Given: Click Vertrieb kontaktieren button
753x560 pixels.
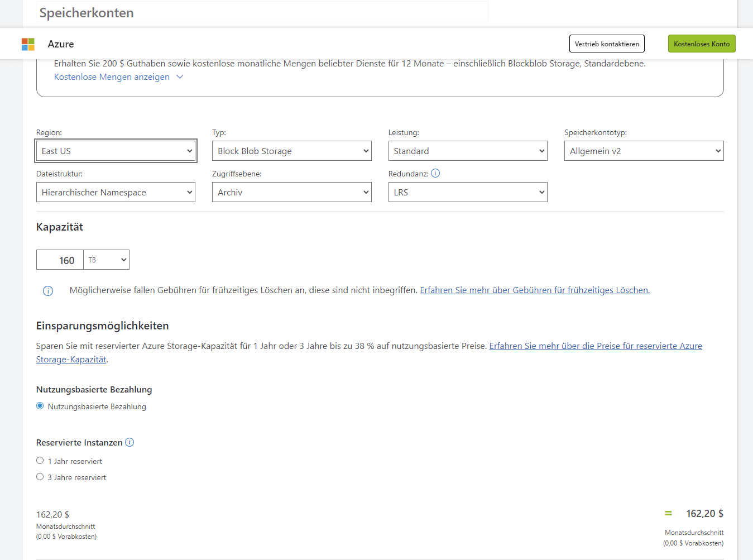Looking at the screenshot, I should coord(607,44).
